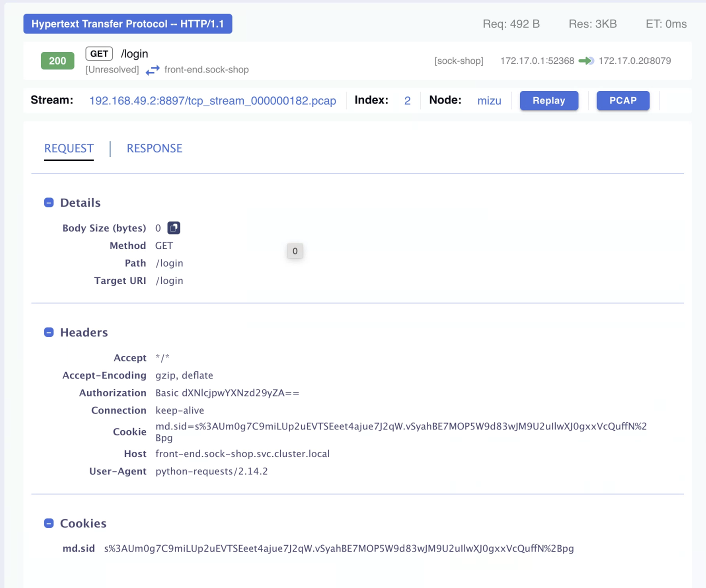Click the mizu node link
This screenshot has width=706, height=588.
(x=489, y=100)
